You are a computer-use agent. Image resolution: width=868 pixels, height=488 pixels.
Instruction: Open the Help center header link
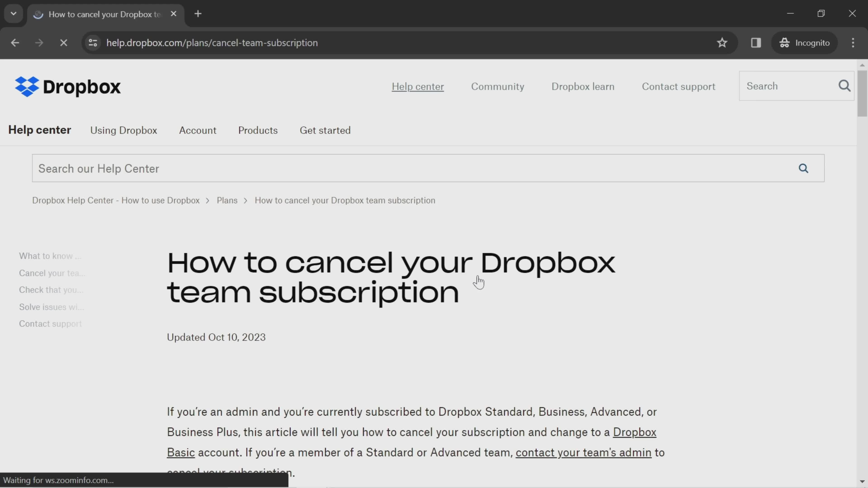417,87
